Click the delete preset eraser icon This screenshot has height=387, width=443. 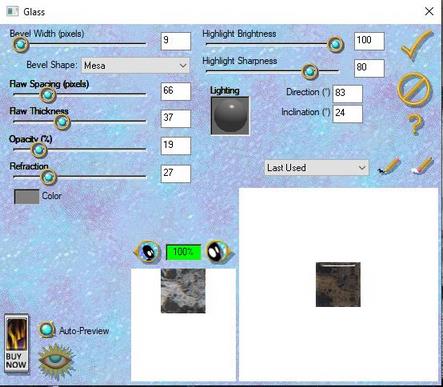click(x=422, y=166)
